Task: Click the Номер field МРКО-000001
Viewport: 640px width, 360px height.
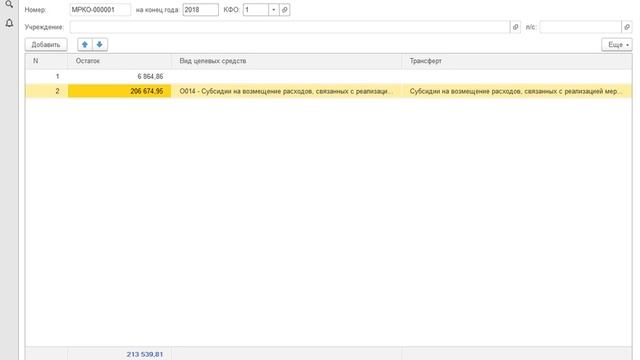Action: 100,10
